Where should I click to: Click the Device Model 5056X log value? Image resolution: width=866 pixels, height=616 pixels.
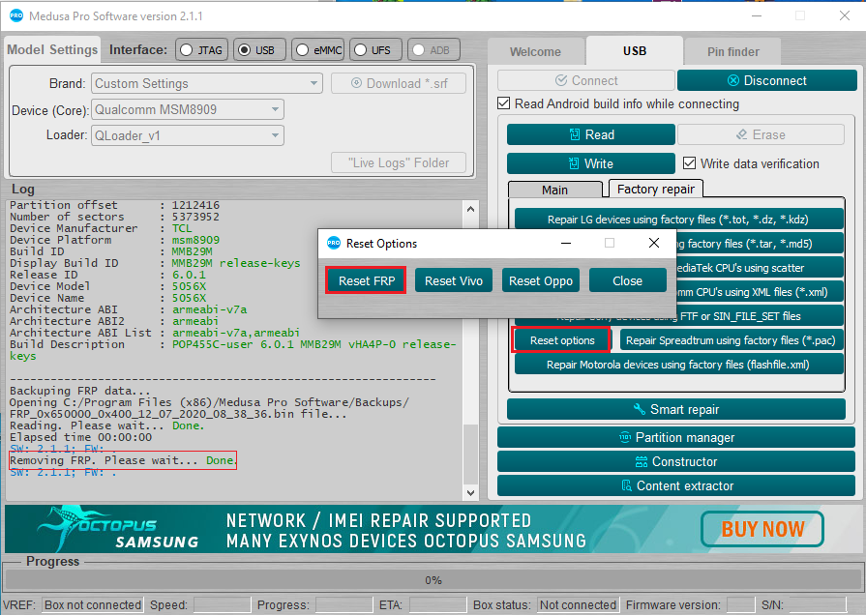(189, 286)
